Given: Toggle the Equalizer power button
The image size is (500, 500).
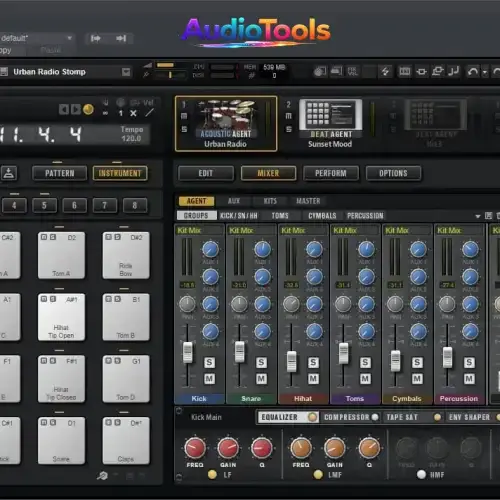Looking at the screenshot, I should [312, 417].
